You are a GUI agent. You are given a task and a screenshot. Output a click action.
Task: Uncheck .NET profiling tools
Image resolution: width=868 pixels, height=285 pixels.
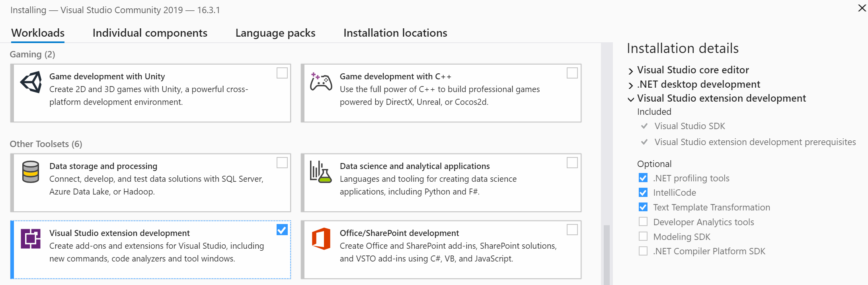pyautogui.click(x=643, y=178)
